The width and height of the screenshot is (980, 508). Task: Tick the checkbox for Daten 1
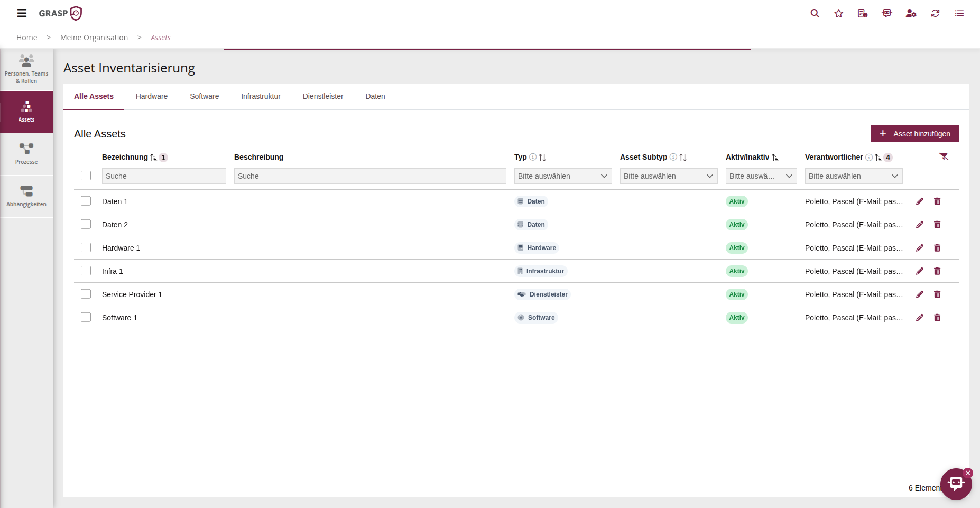point(86,201)
